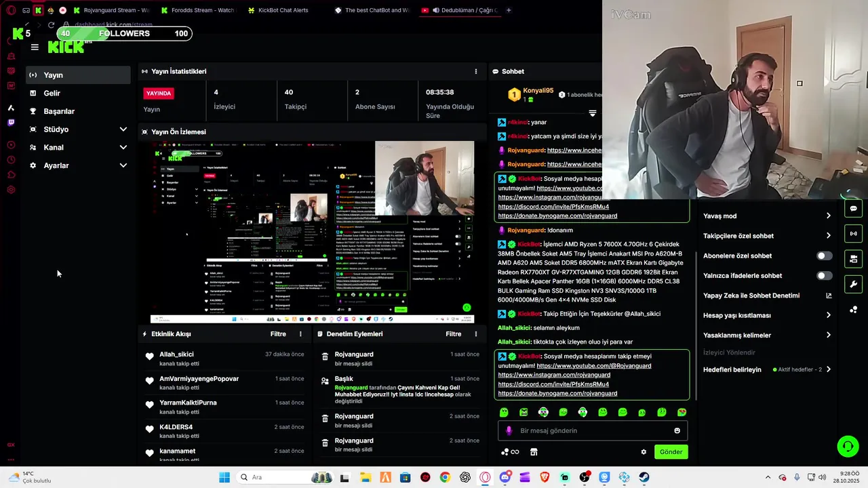
Task: Reload the page with the refresh icon
Action: tap(51, 25)
